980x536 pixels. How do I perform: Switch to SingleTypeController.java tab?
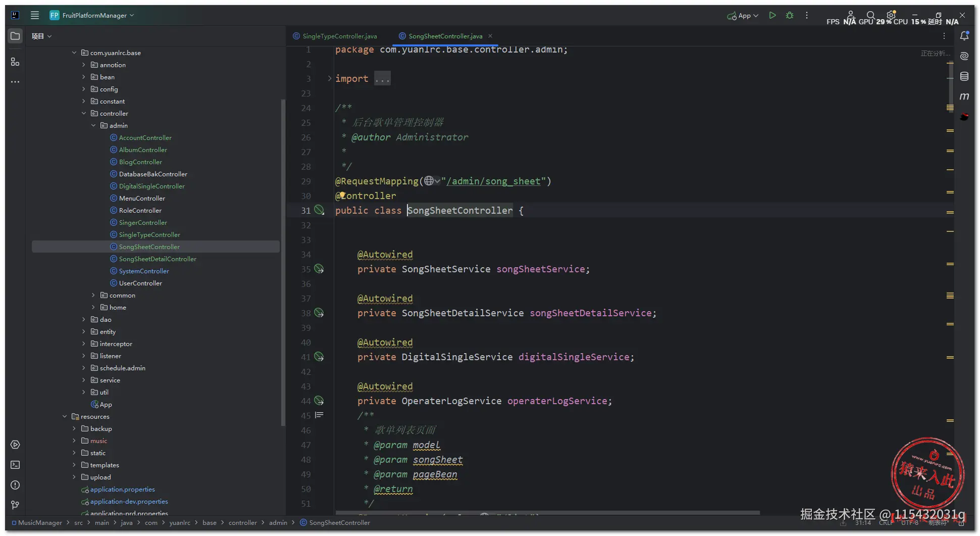point(335,36)
